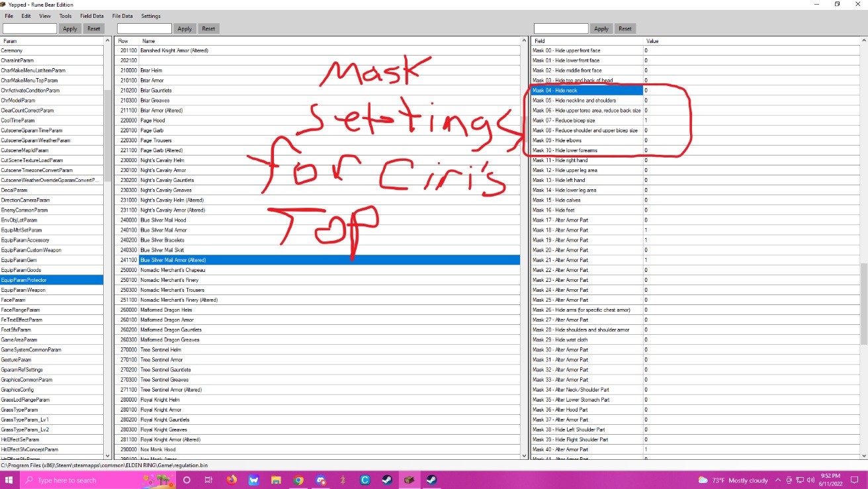Open Google Chrome from the taskbar
Image resolution: width=868 pixels, height=489 pixels.
tap(298, 480)
